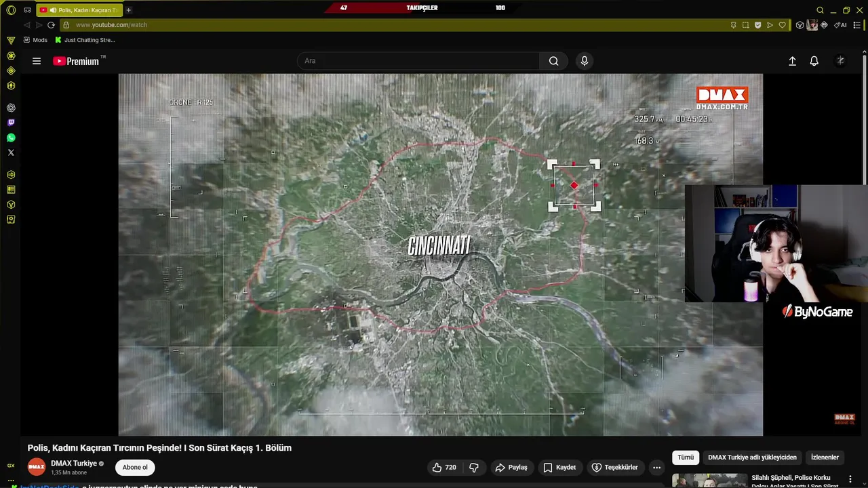Dislike the video
The width and height of the screenshot is (868, 488).
(474, 468)
